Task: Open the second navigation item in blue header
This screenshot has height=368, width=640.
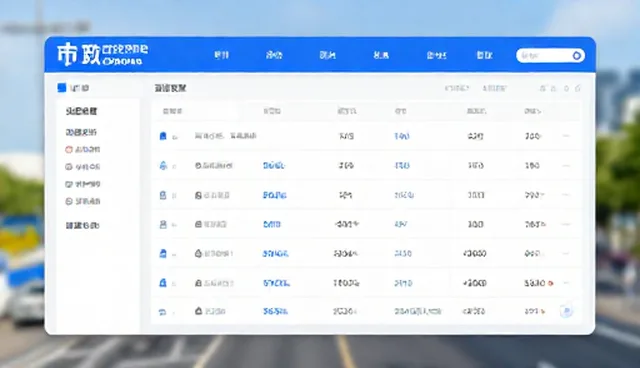Action: 274,55
